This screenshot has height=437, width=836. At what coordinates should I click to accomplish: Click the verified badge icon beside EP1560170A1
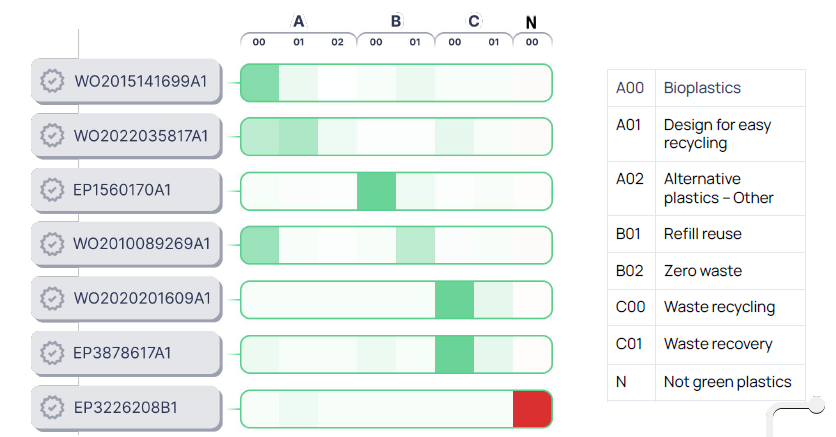click(x=52, y=189)
